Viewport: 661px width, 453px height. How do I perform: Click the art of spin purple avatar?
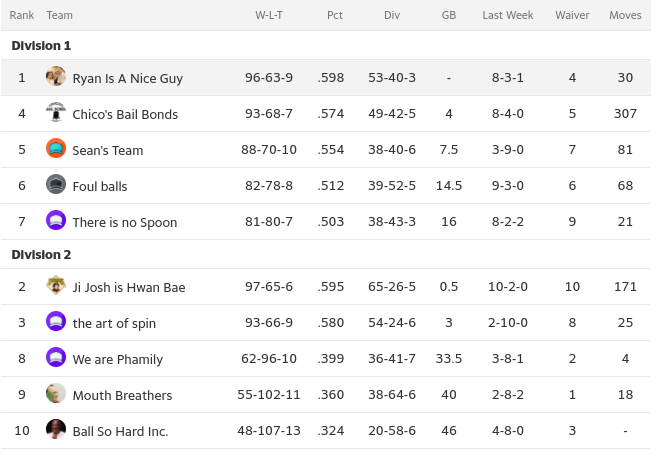pyautogui.click(x=56, y=322)
